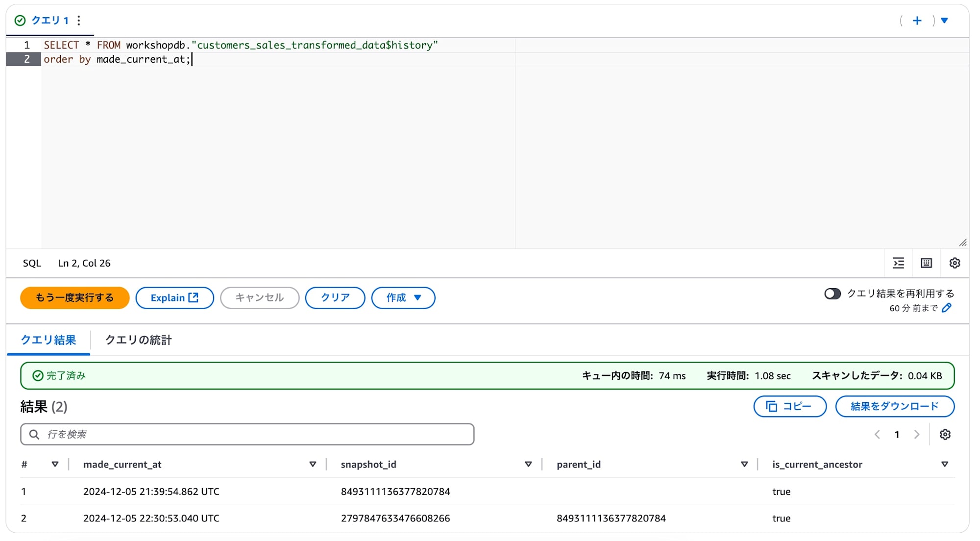Sort by made_current_at column arrow
Image resolution: width=980 pixels, height=541 pixels.
(313, 464)
